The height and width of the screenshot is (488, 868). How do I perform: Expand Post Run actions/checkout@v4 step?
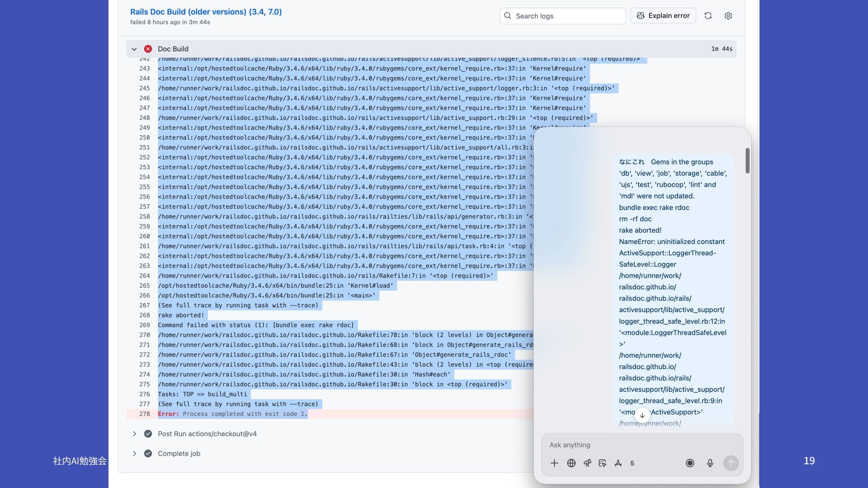pyautogui.click(x=134, y=434)
